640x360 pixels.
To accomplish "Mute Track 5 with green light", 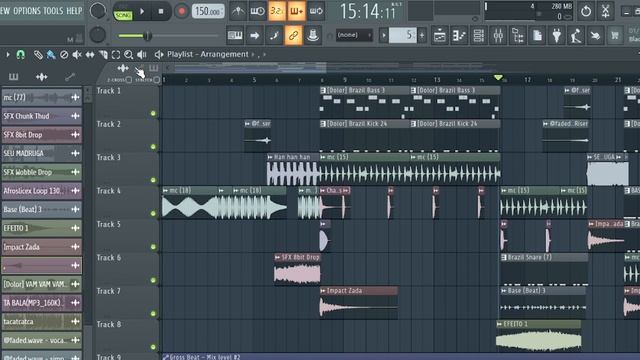I will point(153,247).
